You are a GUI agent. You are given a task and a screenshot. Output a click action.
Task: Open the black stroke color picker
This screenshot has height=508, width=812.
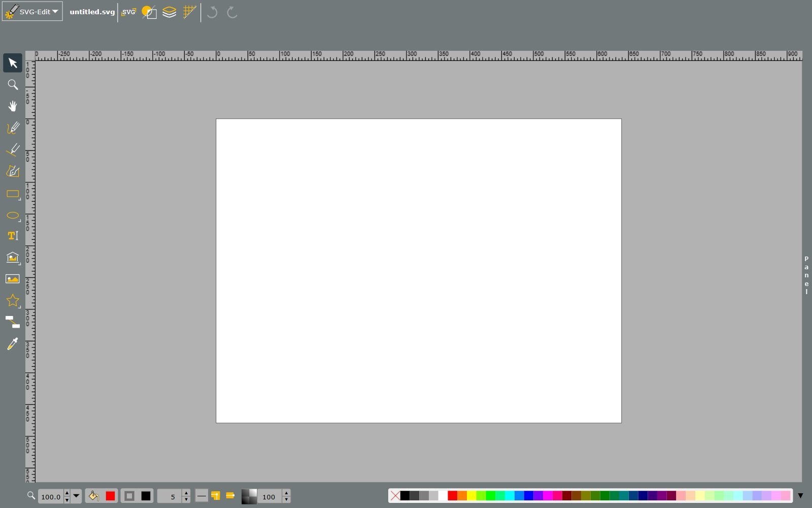(146, 496)
